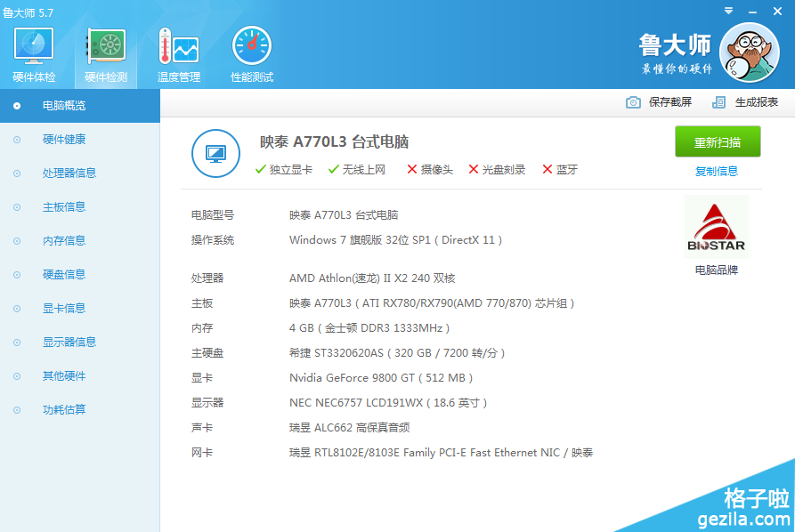
Task: Click the 映泰 A770L3 台式电脑 heading
Action: click(x=334, y=141)
